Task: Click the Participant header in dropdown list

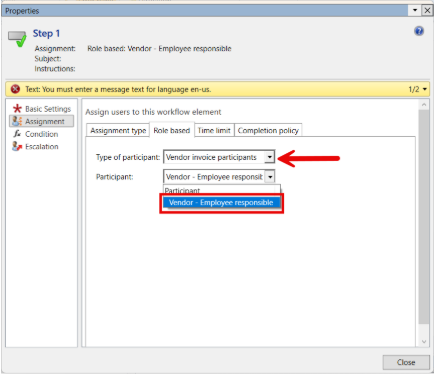Action: click(x=182, y=191)
